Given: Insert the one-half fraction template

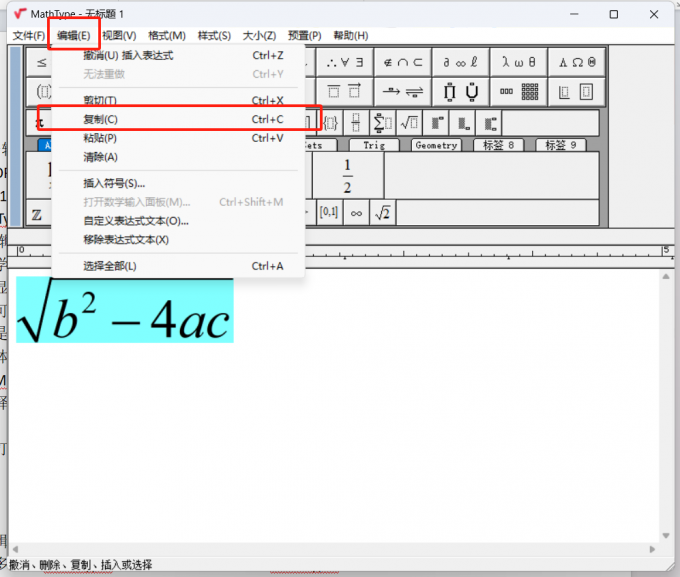Looking at the screenshot, I should (347, 175).
